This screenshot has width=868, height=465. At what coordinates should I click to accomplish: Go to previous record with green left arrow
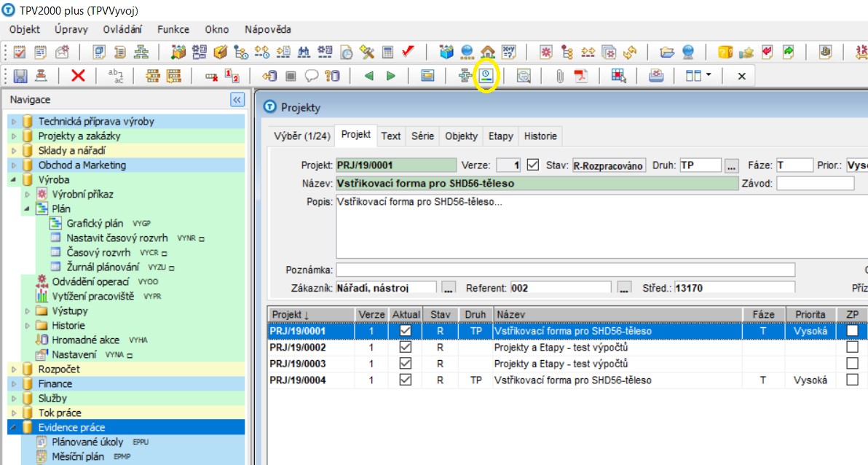click(368, 76)
